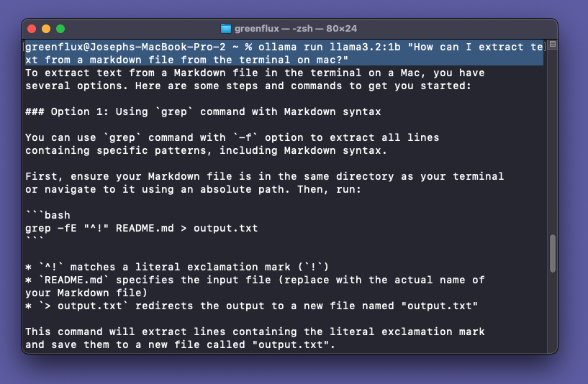The height and width of the screenshot is (384, 588).
Task: Zoom the window using the green button
Action: tap(60, 29)
